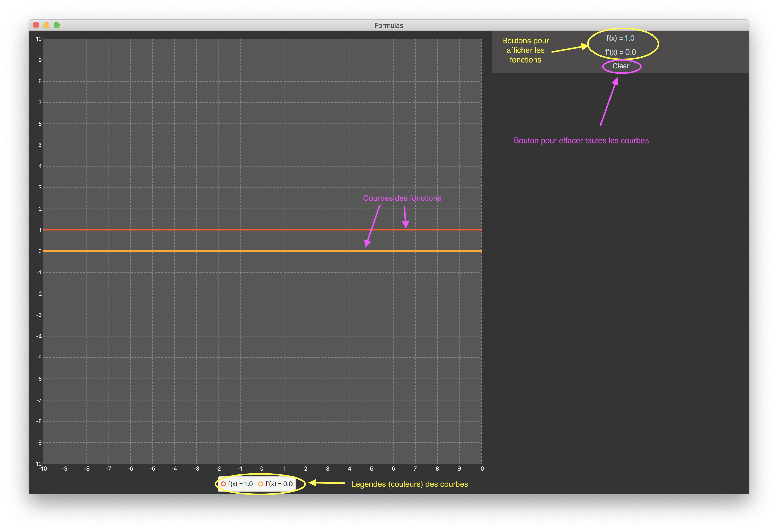This screenshot has height=532, width=778.
Task: Click the x-axis tick label 10
Action: [481, 468]
